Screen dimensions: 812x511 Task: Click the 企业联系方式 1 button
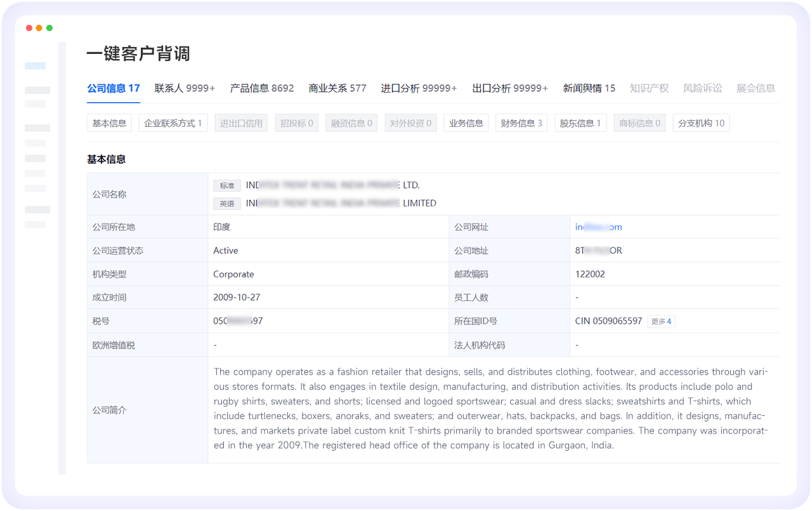173,123
